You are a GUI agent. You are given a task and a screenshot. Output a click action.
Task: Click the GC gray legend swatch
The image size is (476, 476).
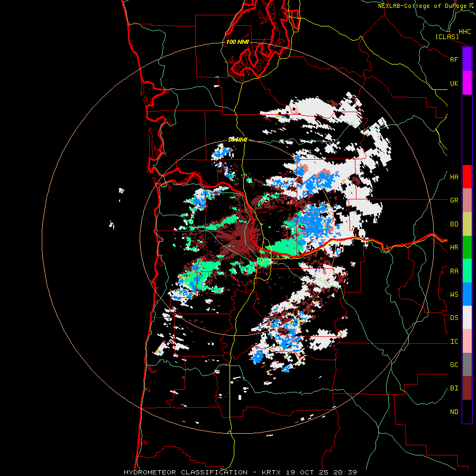[467, 364]
